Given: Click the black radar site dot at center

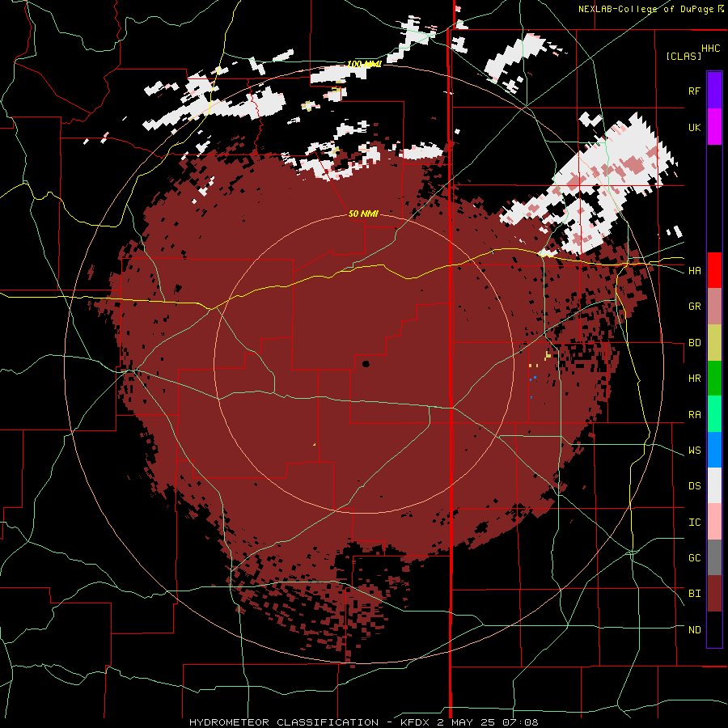Looking at the screenshot, I should pos(366,364).
